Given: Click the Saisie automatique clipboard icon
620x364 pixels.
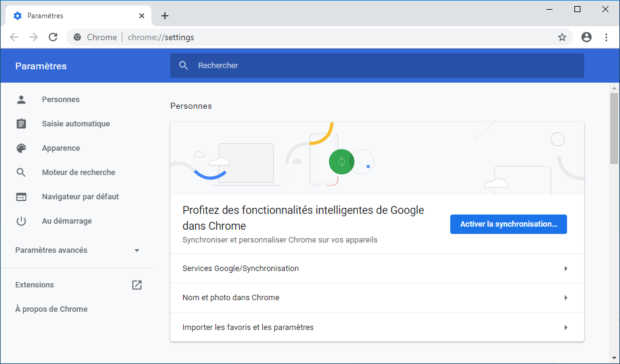Looking at the screenshot, I should [21, 123].
